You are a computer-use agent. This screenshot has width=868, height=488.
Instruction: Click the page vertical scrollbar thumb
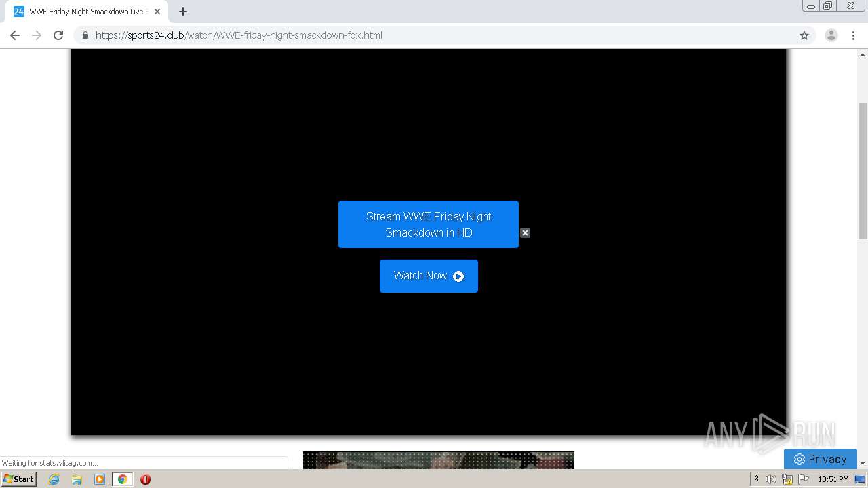click(863, 171)
